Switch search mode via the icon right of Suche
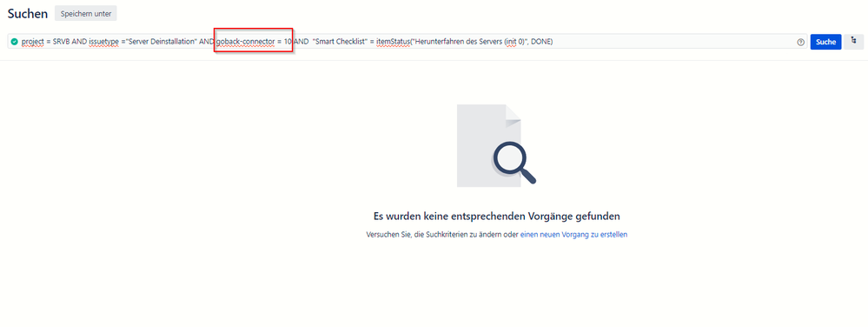 pos(853,41)
